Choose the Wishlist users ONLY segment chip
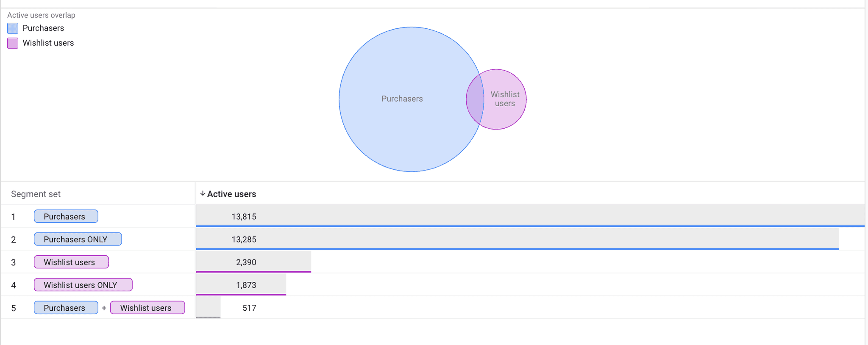The height and width of the screenshot is (345, 868). coord(83,285)
